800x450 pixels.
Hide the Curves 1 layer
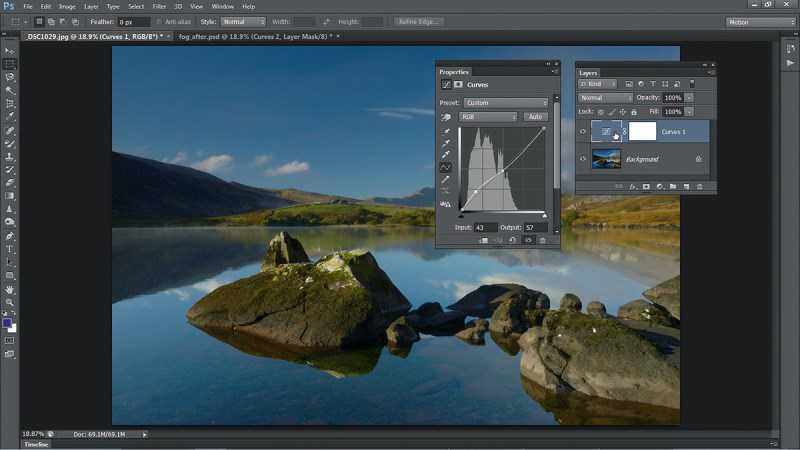(x=584, y=131)
